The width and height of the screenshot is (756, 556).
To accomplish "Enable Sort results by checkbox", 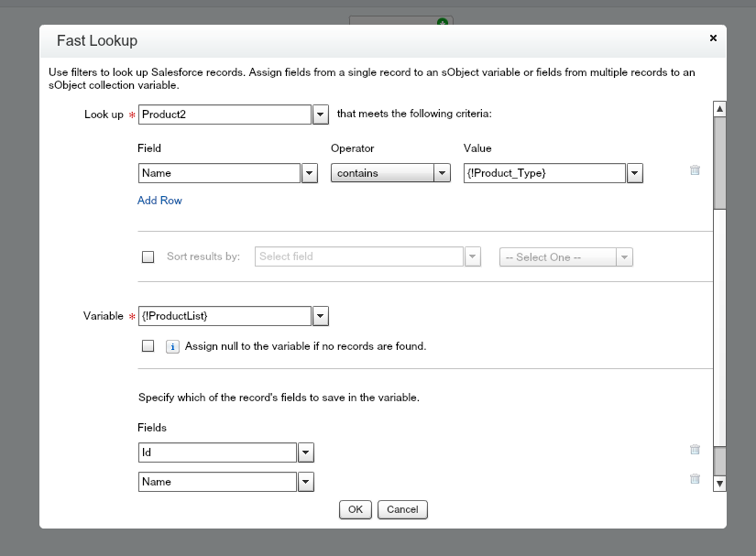I will [x=148, y=257].
